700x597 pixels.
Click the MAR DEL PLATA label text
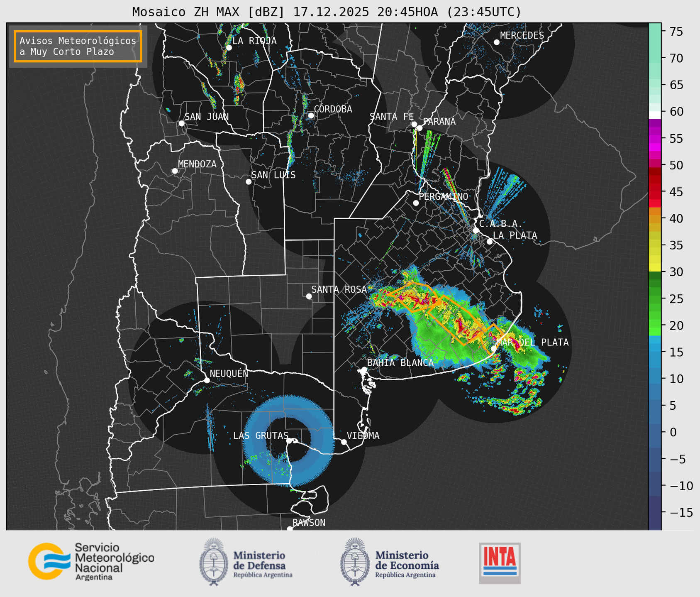click(533, 343)
